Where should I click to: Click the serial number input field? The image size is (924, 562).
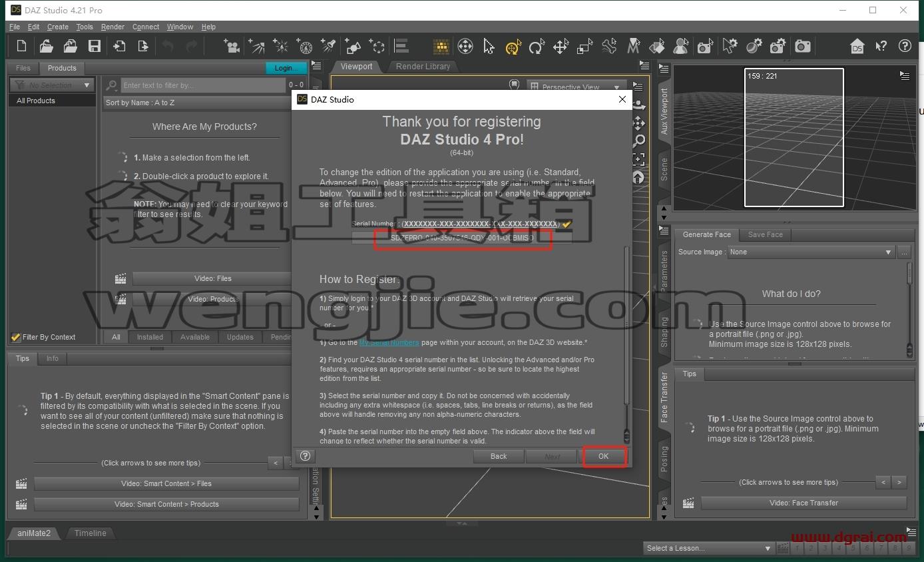(461, 238)
